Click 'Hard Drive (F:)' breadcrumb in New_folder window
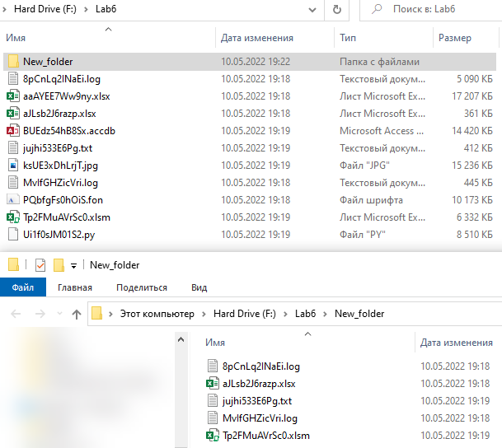The height and width of the screenshot is (448, 502). (245, 314)
